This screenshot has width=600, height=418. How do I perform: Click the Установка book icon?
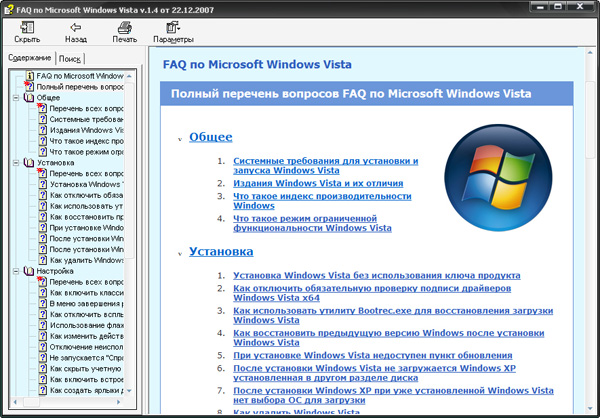(x=29, y=163)
